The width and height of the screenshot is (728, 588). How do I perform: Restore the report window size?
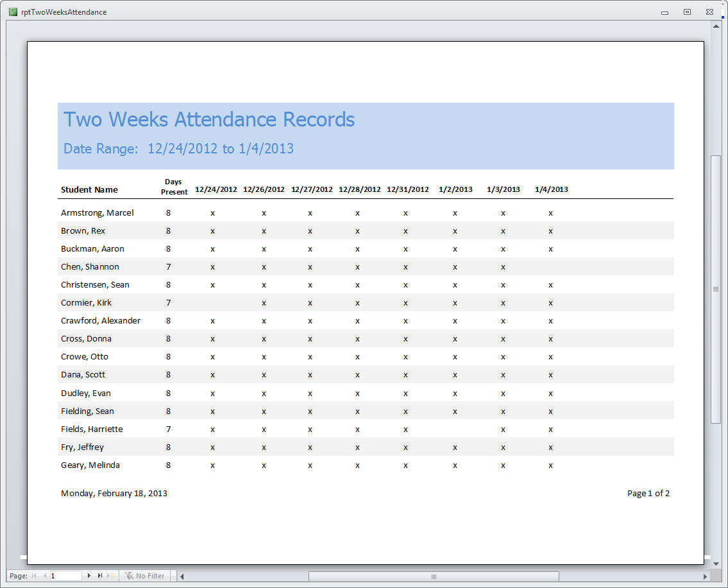687,12
